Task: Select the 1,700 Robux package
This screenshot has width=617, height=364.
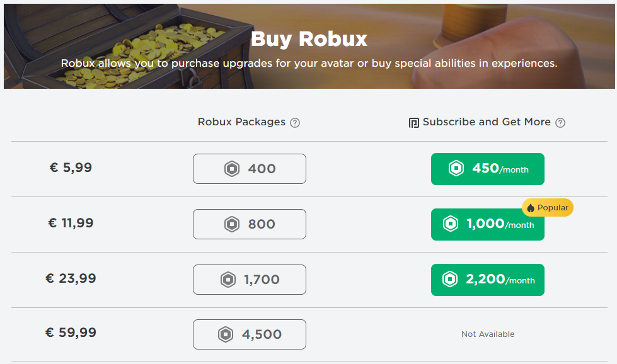Action: tap(250, 280)
